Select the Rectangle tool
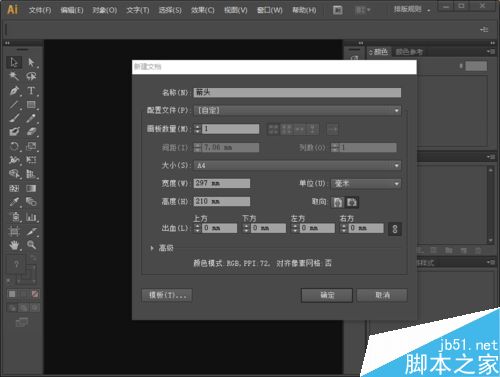The image size is (500, 377). [31, 105]
